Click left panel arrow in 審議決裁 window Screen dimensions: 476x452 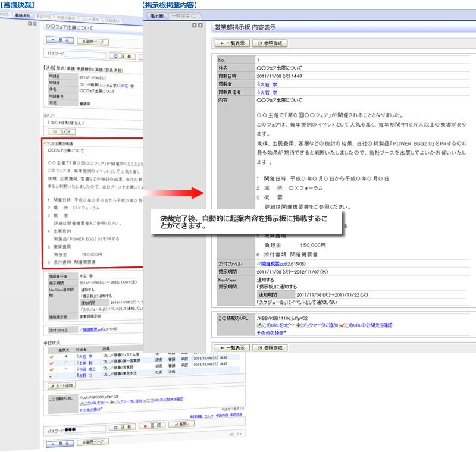tap(29, 24)
